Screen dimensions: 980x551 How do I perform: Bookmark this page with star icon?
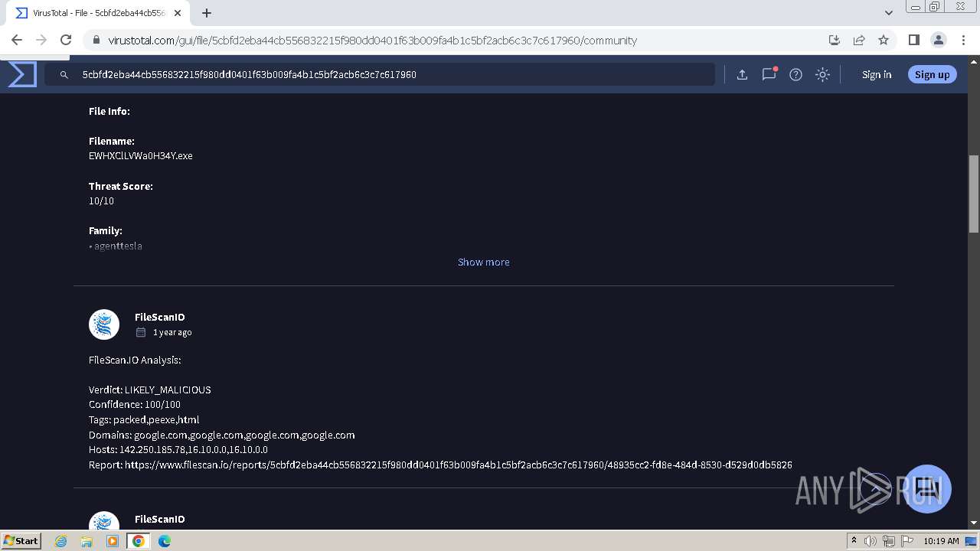point(884,40)
